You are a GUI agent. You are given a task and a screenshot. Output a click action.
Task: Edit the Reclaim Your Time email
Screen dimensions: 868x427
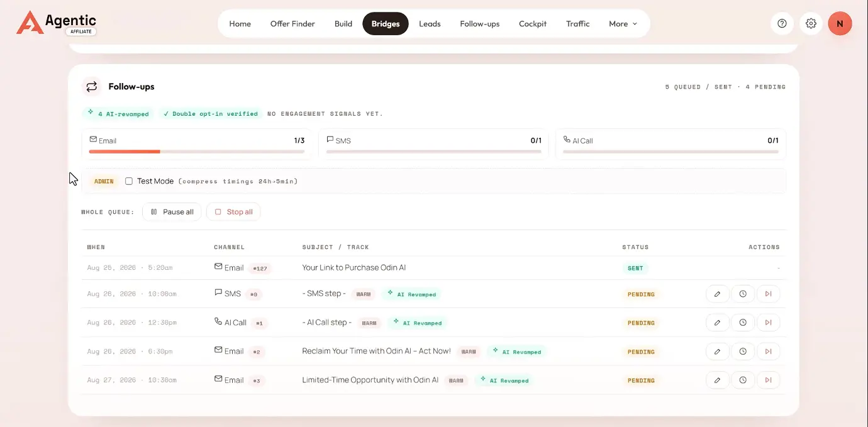(x=717, y=352)
